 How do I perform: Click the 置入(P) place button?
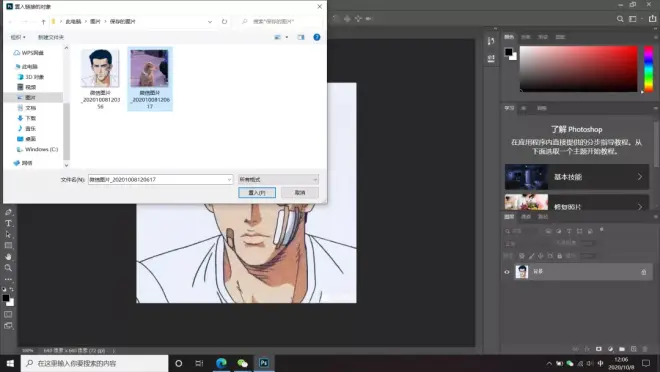pos(257,193)
